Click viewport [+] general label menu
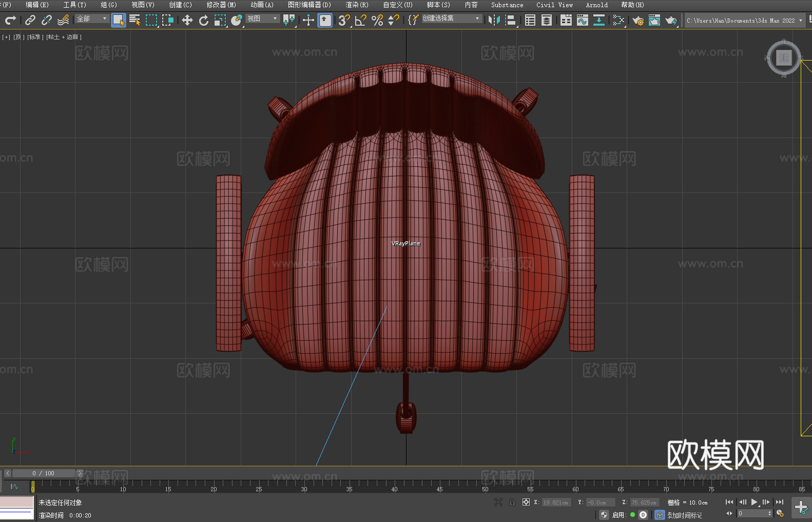This screenshot has height=522, width=812. [6, 37]
